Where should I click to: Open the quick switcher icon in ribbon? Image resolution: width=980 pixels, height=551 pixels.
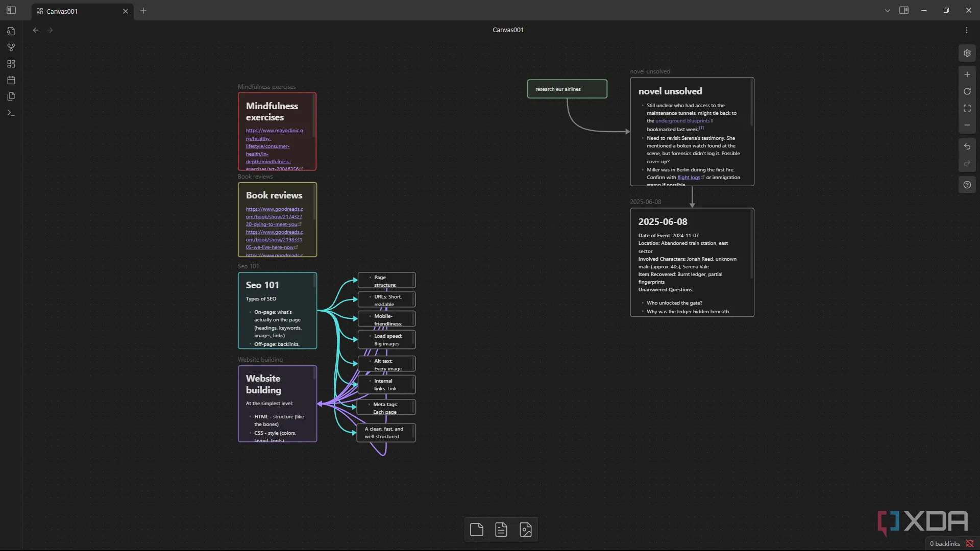11,31
